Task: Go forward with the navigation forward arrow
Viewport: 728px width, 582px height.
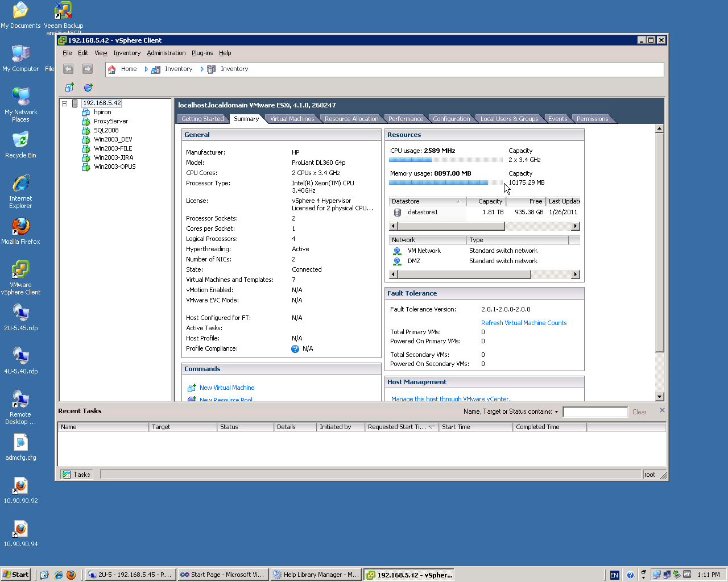Action: 87,69
